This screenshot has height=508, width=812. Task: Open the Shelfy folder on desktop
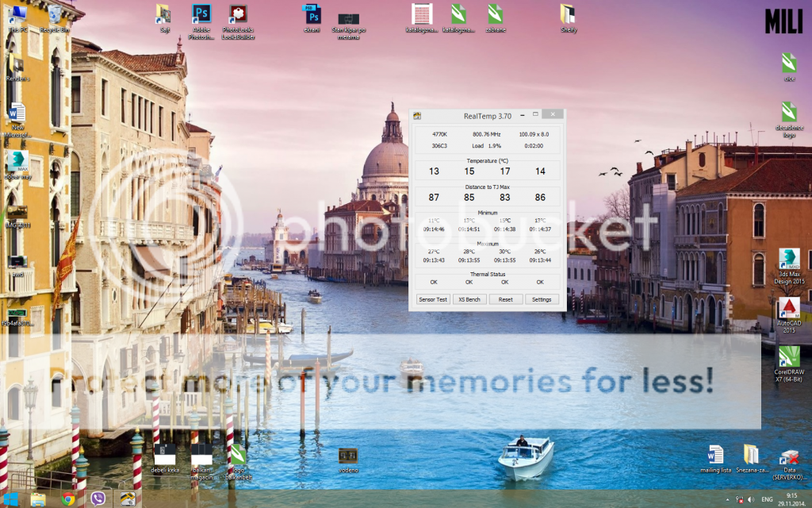tap(568, 14)
